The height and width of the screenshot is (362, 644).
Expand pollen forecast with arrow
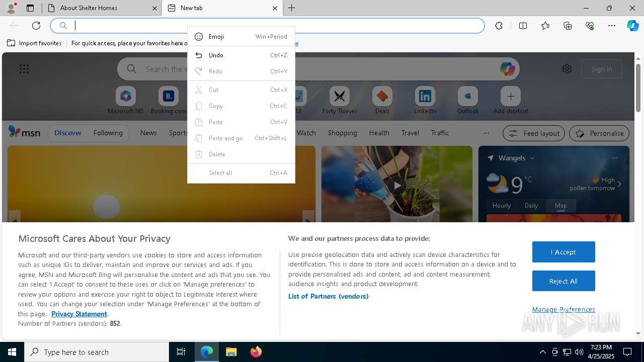(619, 184)
